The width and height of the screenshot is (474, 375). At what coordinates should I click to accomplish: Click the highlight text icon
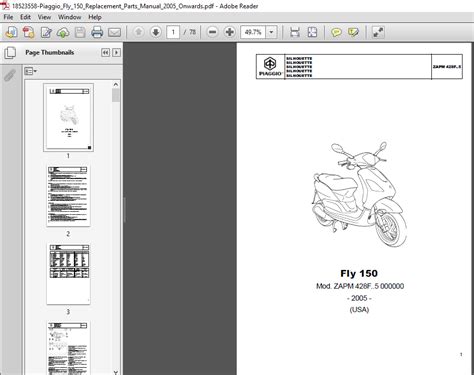[353, 32]
